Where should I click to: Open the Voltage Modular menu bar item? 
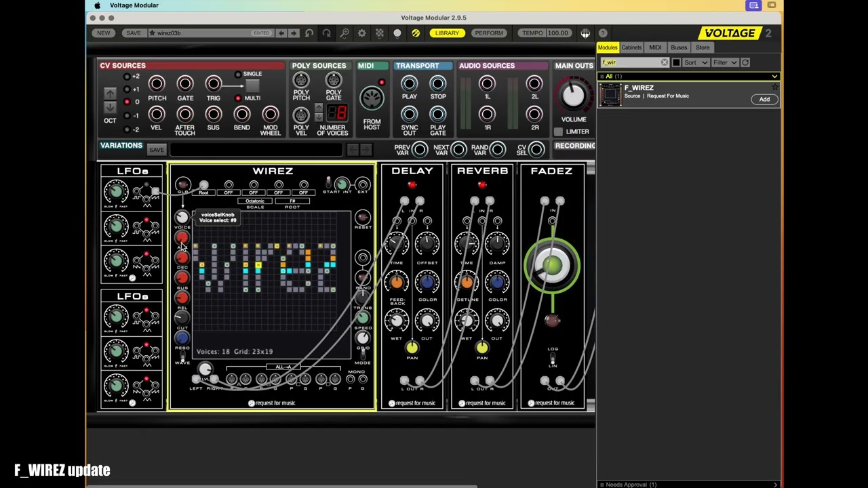coord(134,5)
